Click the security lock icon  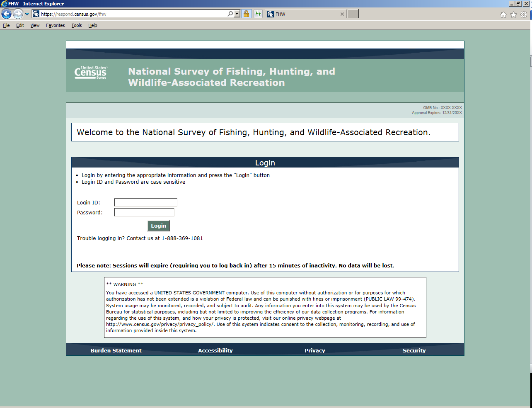pos(246,14)
